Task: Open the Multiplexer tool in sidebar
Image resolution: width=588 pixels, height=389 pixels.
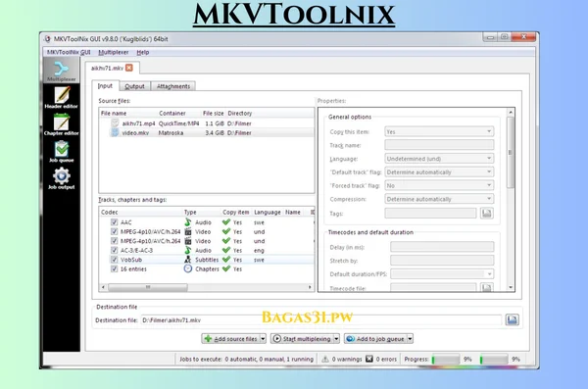Action: click(x=61, y=71)
